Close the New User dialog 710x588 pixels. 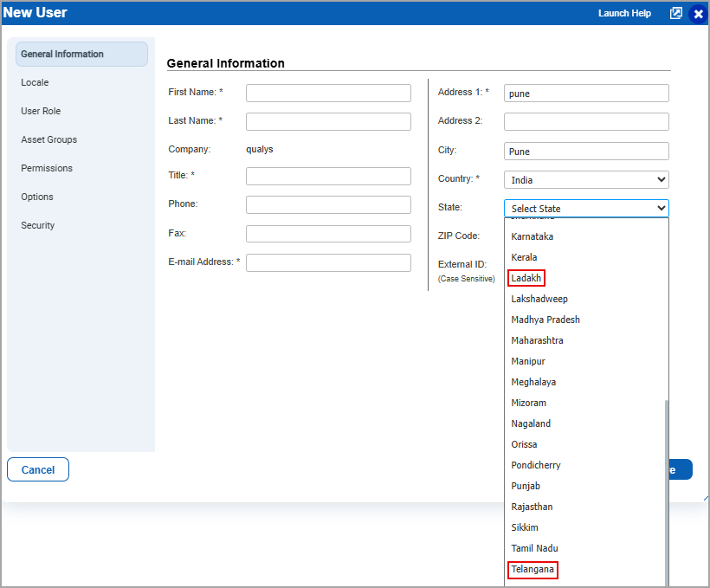pyautogui.click(x=698, y=14)
